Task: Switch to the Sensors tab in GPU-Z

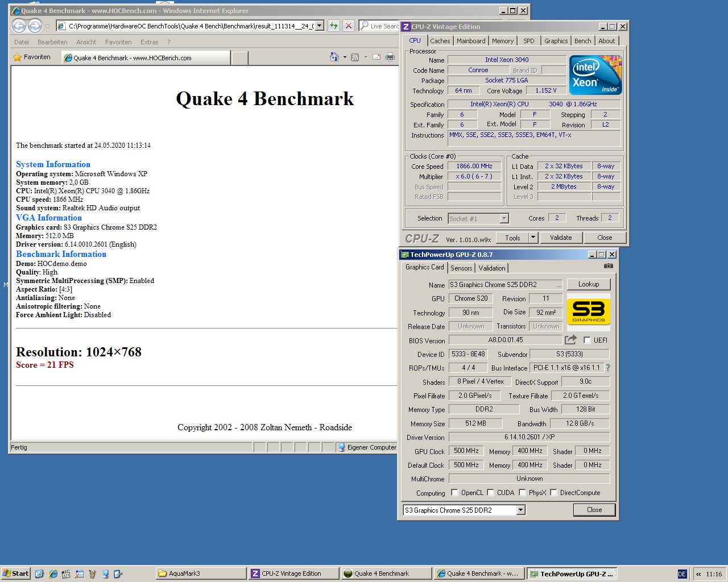Action: tap(461, 268)
